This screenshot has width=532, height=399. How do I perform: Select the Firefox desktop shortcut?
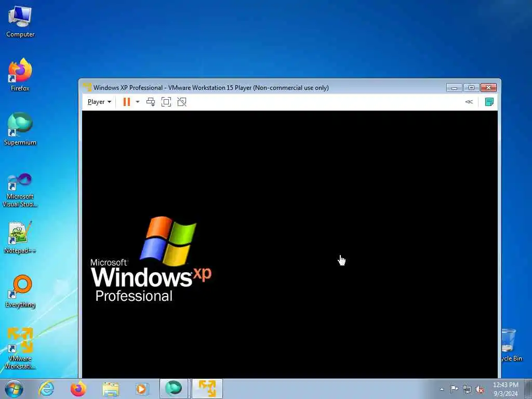click(20, 75)
